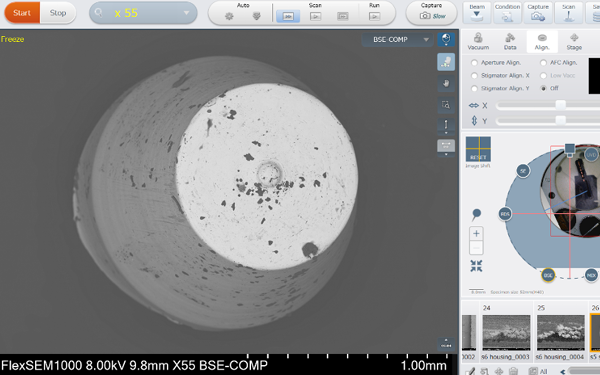Click the delete trash icon below thumbnails
The height and width of the screenshot is (375, 600).
(513, 371)
